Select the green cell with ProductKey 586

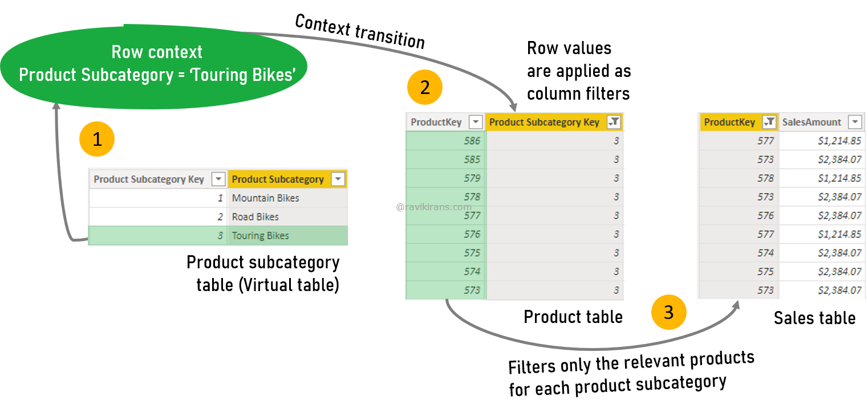point(445,141)
